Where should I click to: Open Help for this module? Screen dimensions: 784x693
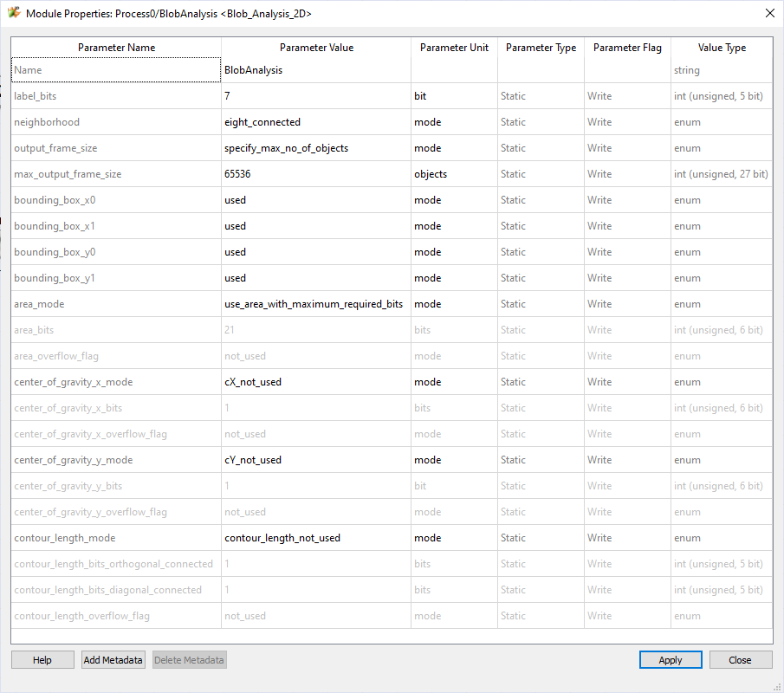(x=42, y=660)
